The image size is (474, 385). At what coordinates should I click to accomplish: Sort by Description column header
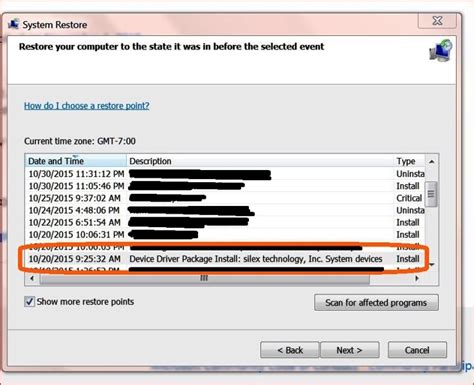click(x=260, y=161)
